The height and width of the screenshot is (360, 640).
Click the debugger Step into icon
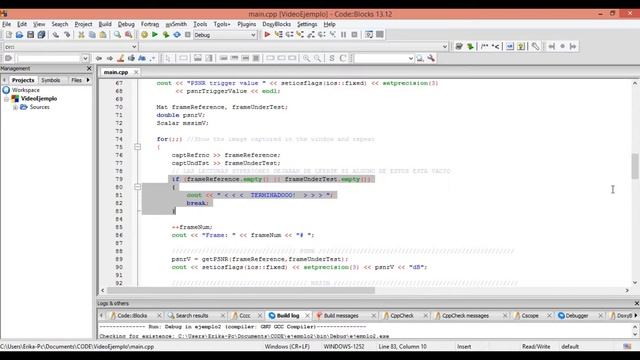pos(300,35)
